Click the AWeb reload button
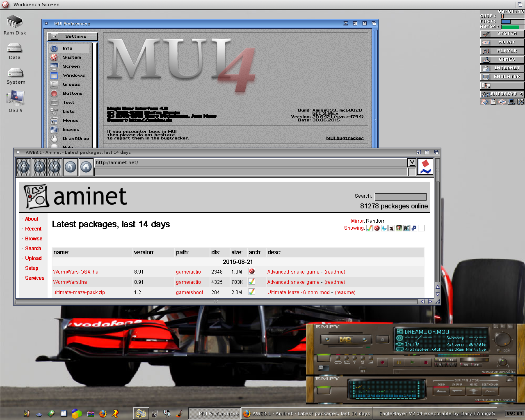This screenshot has width=525, height=420. (x=71, y=167)
